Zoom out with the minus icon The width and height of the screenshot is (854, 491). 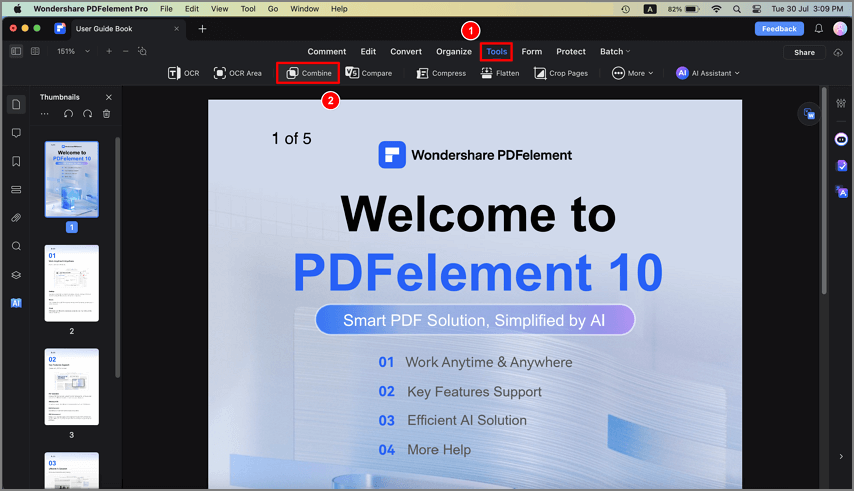[x=125, y=51]
